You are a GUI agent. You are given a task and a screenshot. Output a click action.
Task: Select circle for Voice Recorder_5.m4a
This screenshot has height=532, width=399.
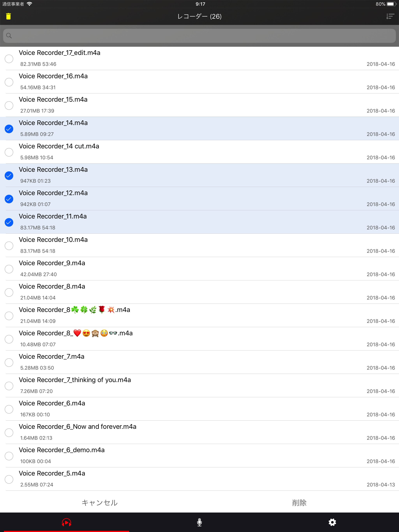9,479
